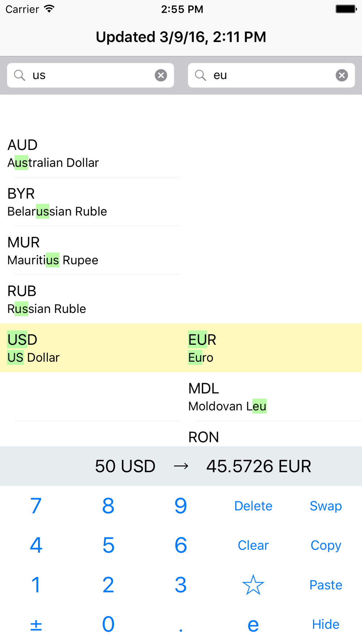Clear the entered amount
Image resolution: width=362 pixels, height=644 pixels.
click(253, 545)
